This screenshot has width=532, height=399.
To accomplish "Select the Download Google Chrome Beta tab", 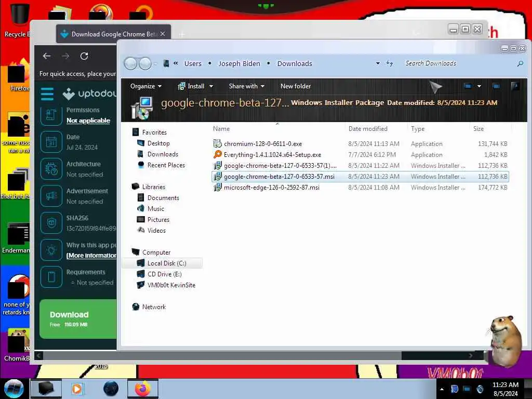I will coord(113,34).
